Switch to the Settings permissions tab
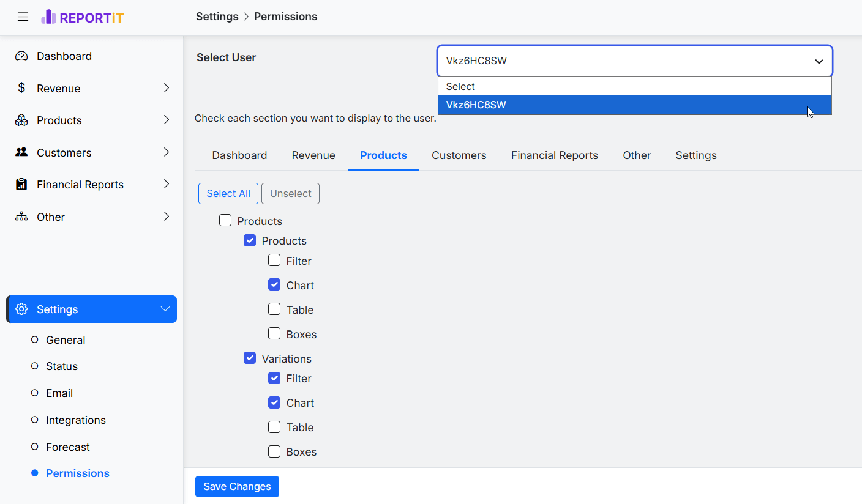Screen dimensions: 862x504 [x=696, y=155]
